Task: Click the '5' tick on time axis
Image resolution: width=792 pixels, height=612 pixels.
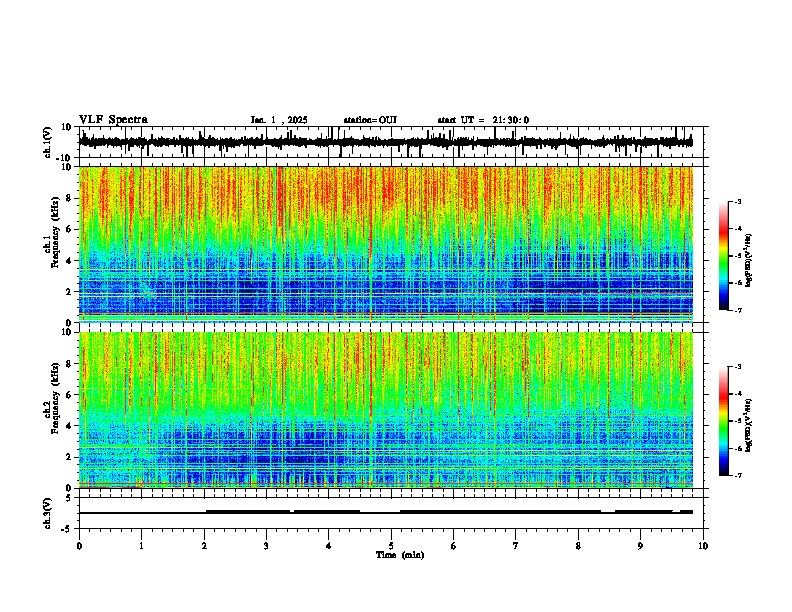Action: click(391, 546)
